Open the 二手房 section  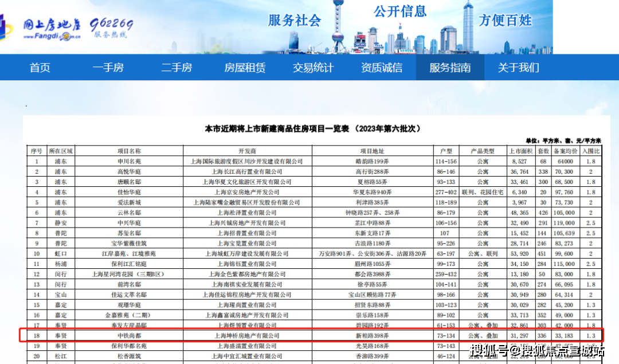[x=177, y=67]
